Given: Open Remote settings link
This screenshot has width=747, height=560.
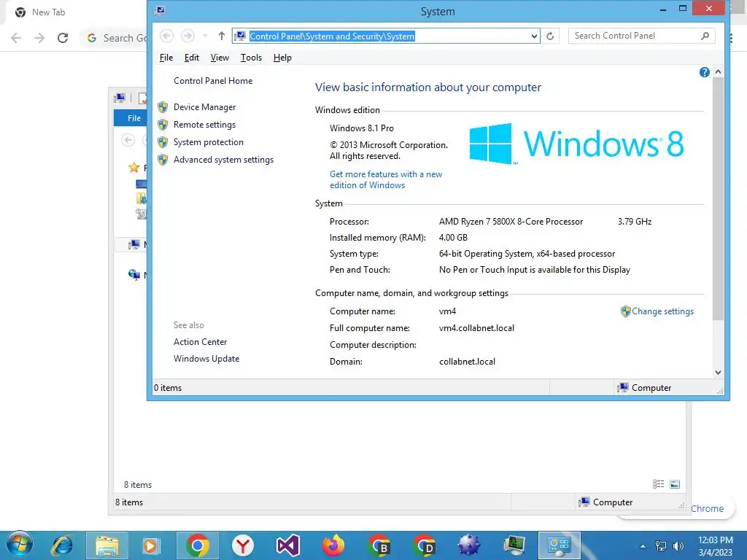Looking at the screenshot, I should [x=204, y=125].
